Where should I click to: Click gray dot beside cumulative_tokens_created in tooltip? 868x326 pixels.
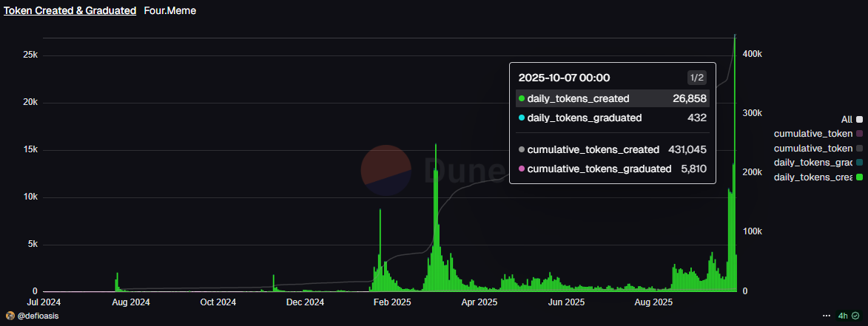click(x=522, y=150)
